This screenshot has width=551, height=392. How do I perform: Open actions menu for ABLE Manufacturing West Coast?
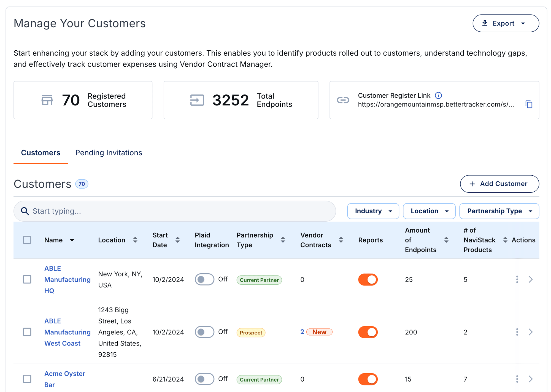click(x=517, y=332)
